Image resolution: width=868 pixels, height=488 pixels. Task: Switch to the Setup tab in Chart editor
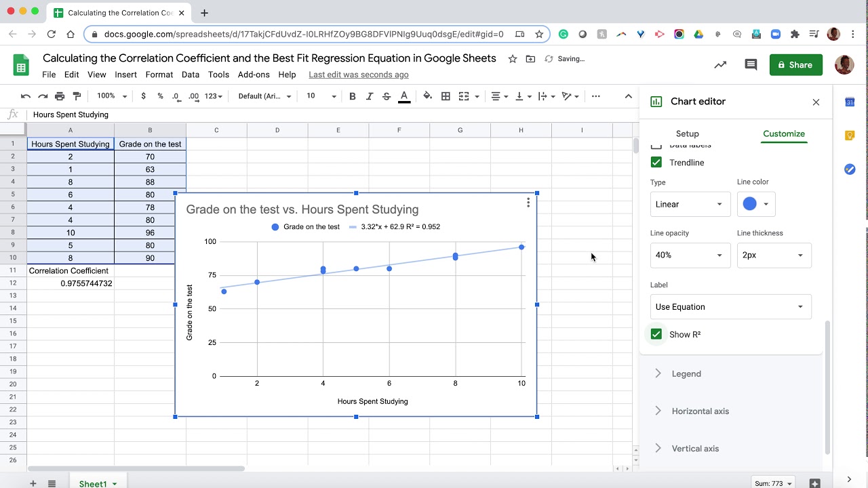click(x=687, y=134)
